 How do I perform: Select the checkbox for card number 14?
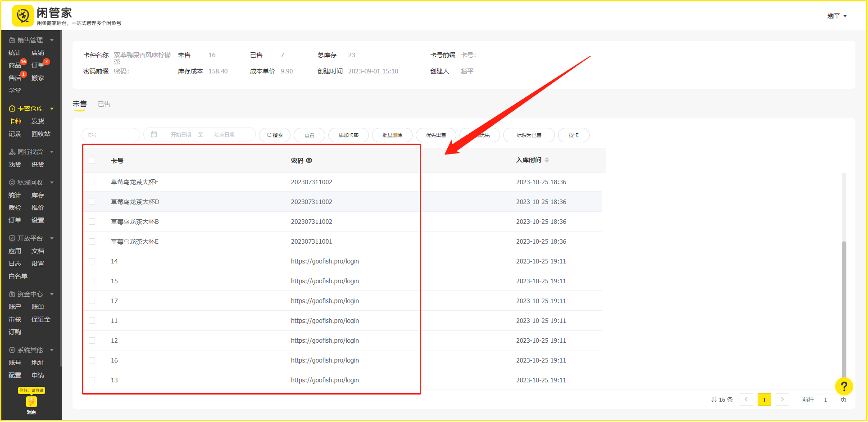click(x=92, y=261)
